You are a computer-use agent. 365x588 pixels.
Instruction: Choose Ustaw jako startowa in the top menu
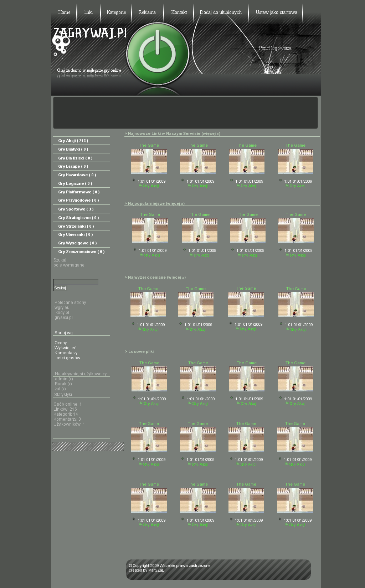coord(276,12)
